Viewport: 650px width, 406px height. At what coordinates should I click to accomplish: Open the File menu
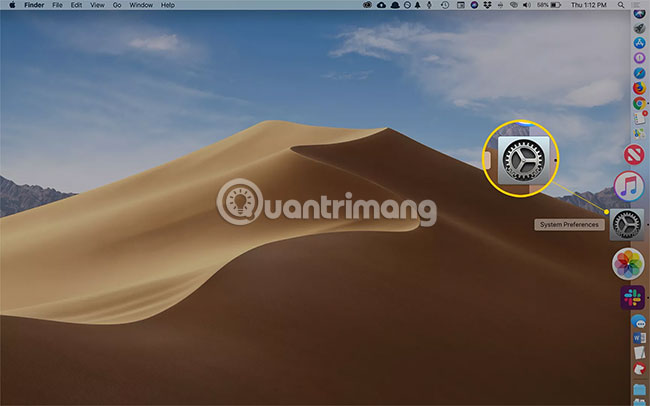pyautogui.click(x=57, y=5)
